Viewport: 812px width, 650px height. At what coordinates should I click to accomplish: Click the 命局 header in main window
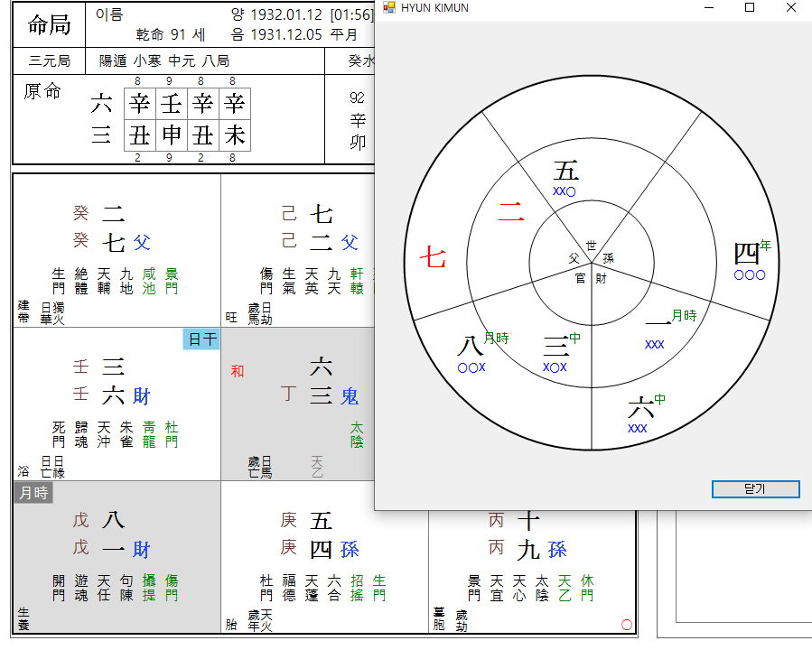click(x=49, y=24)
